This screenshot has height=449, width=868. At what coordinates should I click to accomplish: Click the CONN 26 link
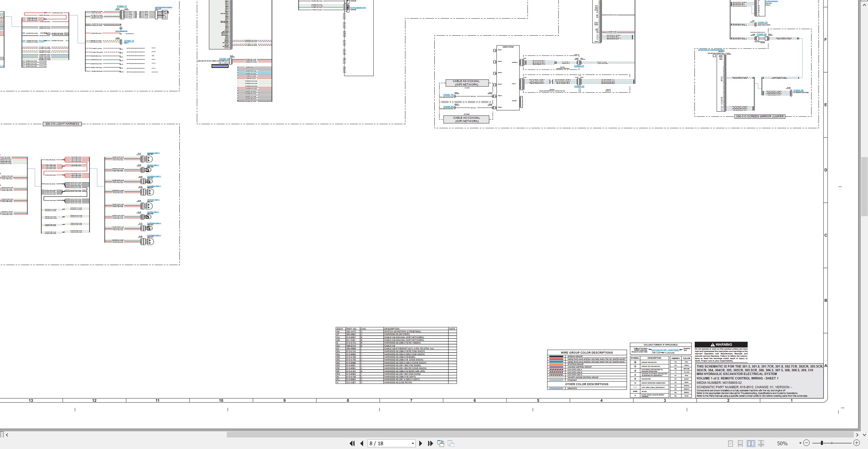(x=762, y=23)
